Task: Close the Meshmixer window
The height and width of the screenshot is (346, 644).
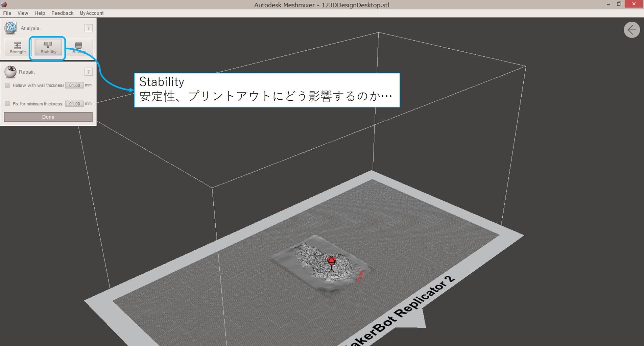Action: [634, 4]
